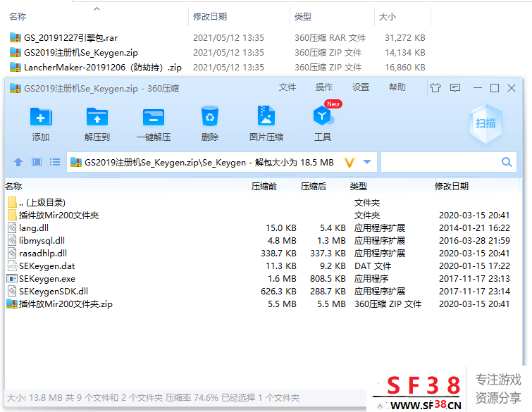
Task: Click the orange V icon in the address bar
Action: [x=349, y=163]
